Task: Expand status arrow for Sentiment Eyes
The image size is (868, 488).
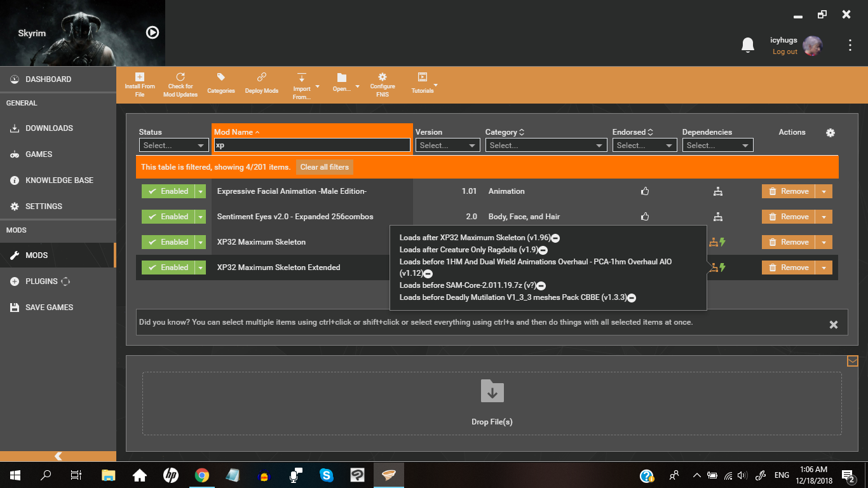Action: 201,217
